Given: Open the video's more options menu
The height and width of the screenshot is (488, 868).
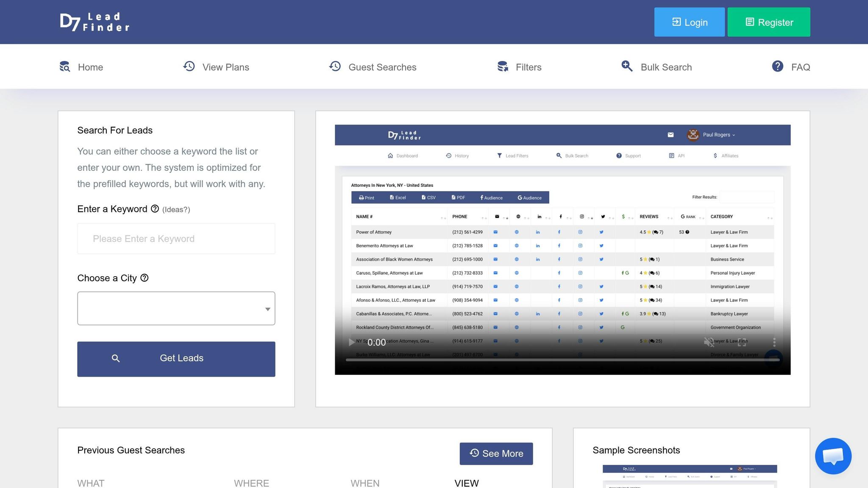Looking at the screenshot, I should pyautogui.click(x=774, y=342).
